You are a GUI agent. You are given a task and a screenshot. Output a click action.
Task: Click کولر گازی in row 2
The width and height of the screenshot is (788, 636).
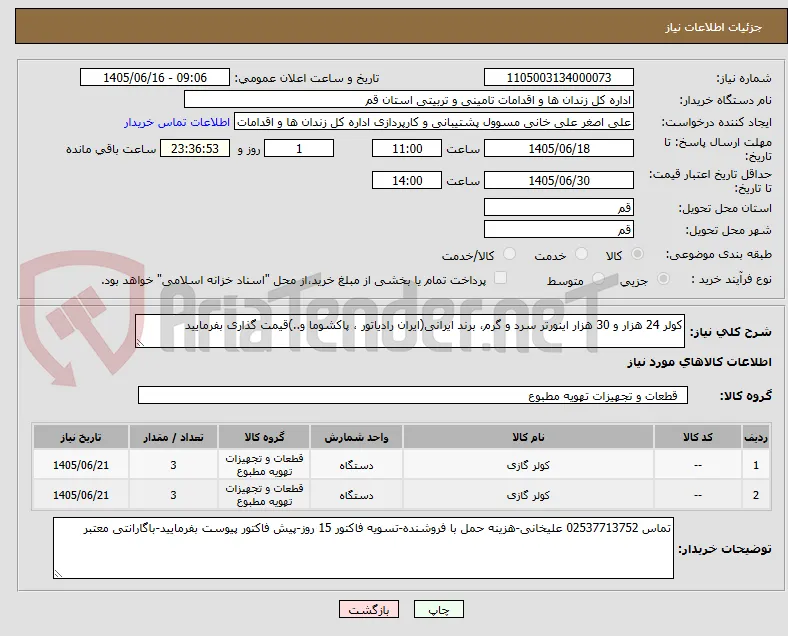click(528, 495)
